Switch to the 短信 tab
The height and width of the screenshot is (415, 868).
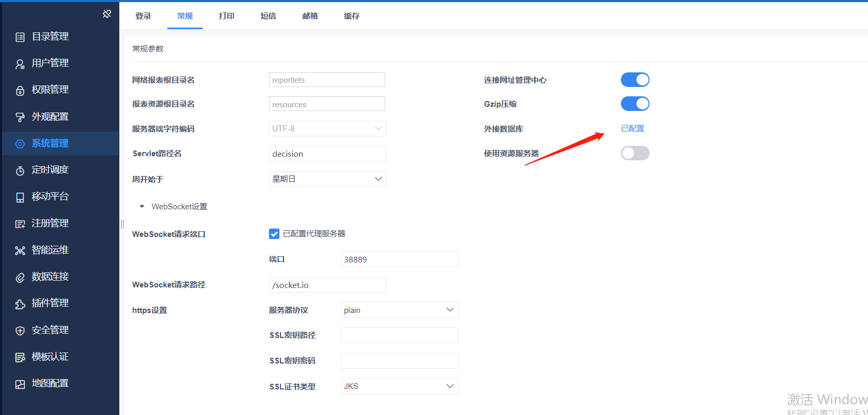(x=268, y=16)
